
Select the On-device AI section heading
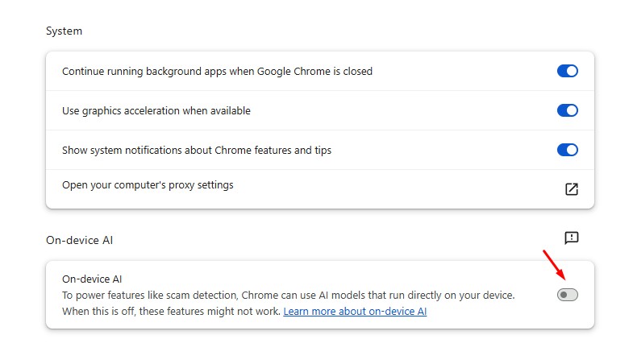[80, 240]
